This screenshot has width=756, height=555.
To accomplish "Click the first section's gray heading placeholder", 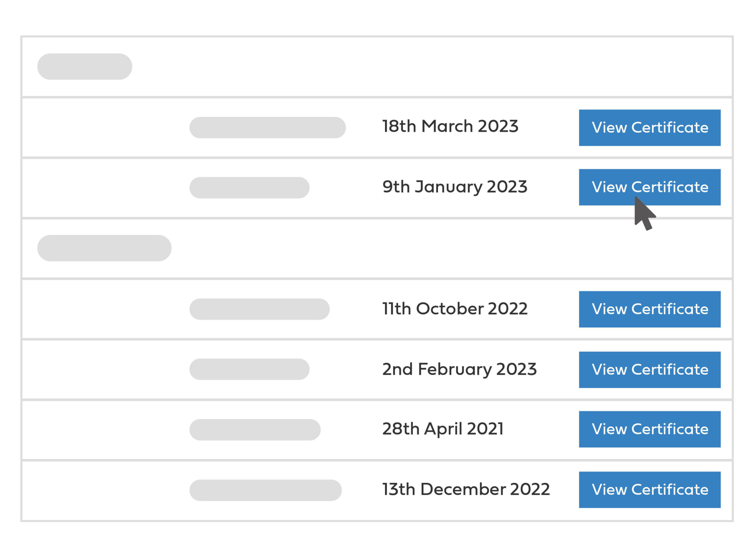I will (x=84, y=66).
